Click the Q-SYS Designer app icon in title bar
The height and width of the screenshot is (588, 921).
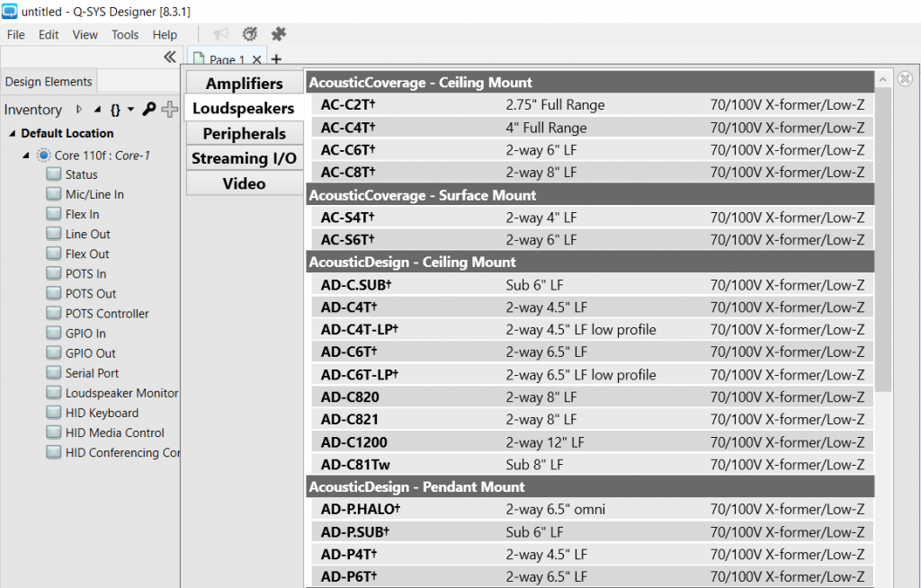[9, 11]
